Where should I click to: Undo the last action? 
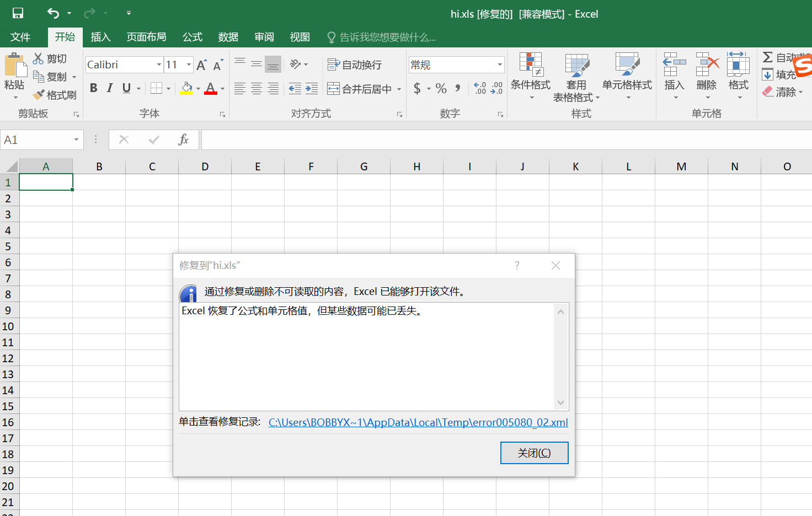[x=53, y=13]
